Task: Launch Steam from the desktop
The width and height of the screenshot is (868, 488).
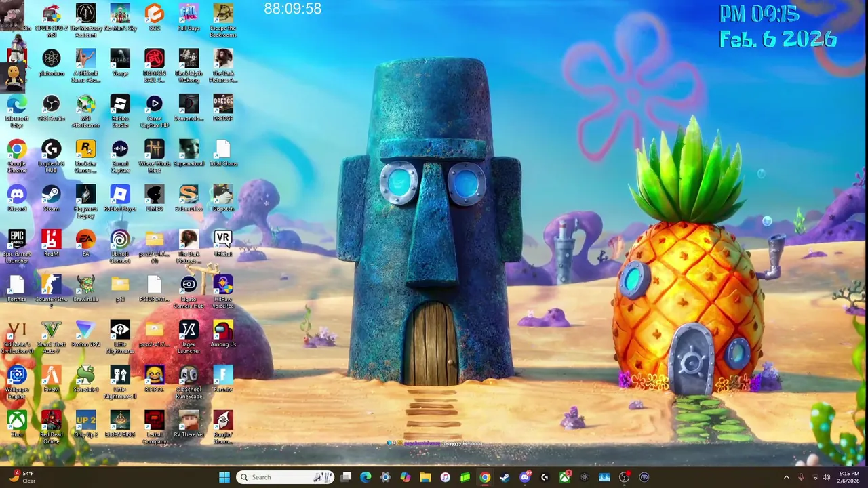Action: coord(52,199)
